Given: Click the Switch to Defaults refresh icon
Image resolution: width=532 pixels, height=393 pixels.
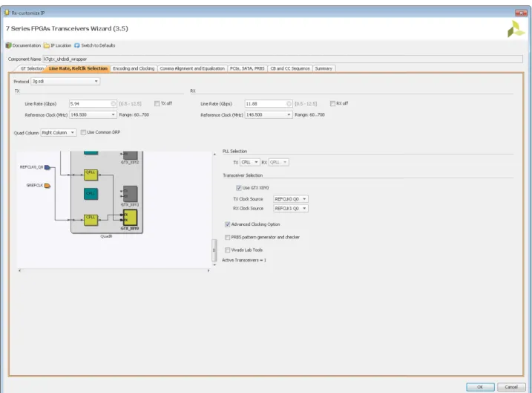Looking at the screenshot, I should [77, 45].
